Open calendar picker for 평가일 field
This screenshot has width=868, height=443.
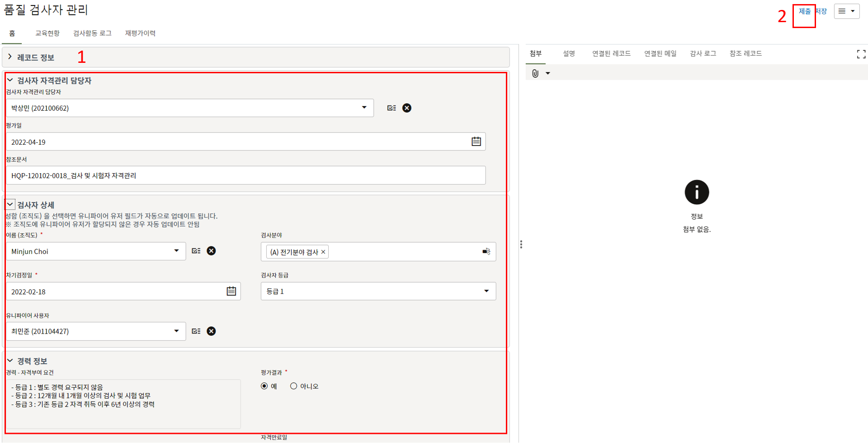(x=476, y=141)
